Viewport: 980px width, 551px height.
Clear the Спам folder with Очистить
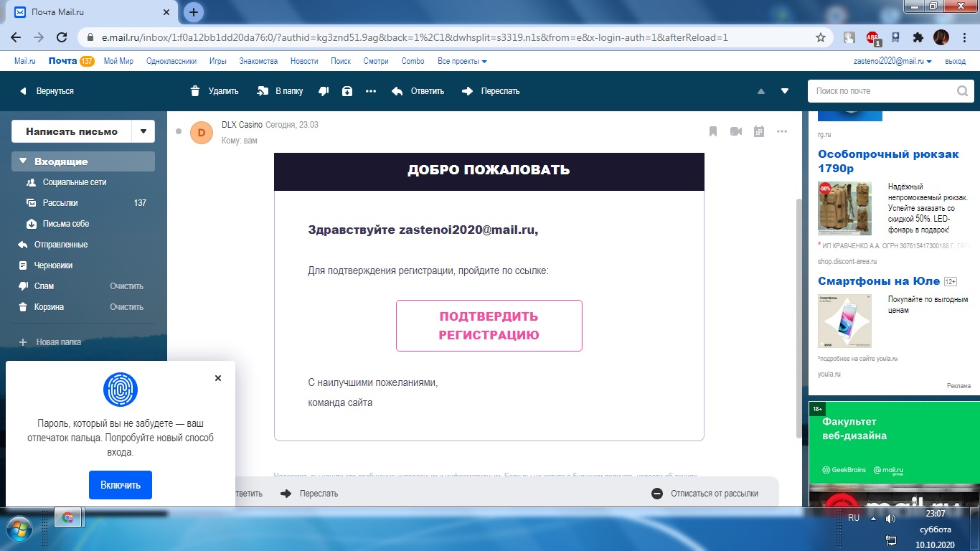point(127,286)
